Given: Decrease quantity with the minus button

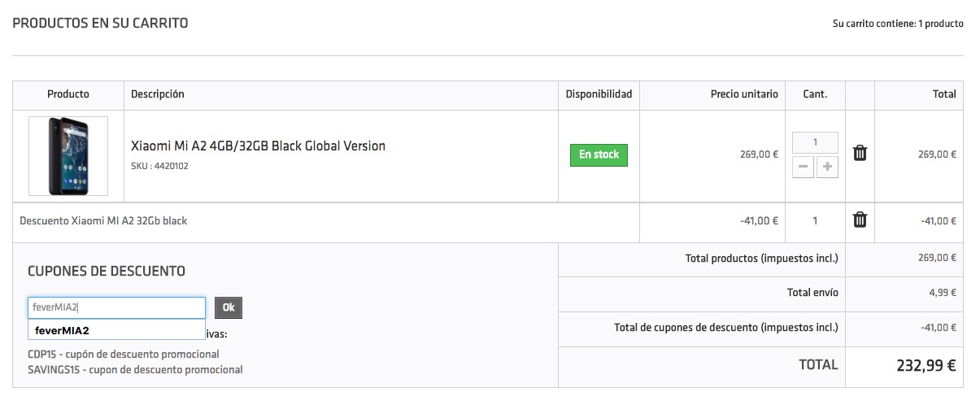Looking at the screenshot, I should click(x=804, y=167).
